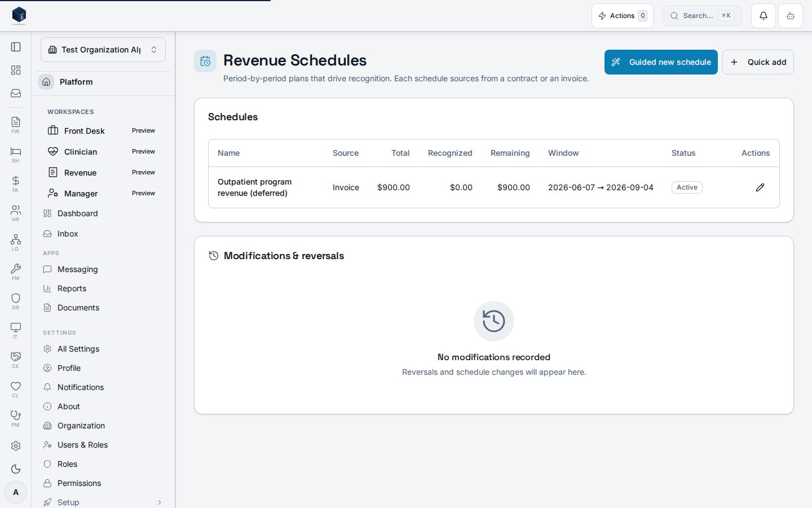Click the Status column header
The image size is (812, 508).
683,153
